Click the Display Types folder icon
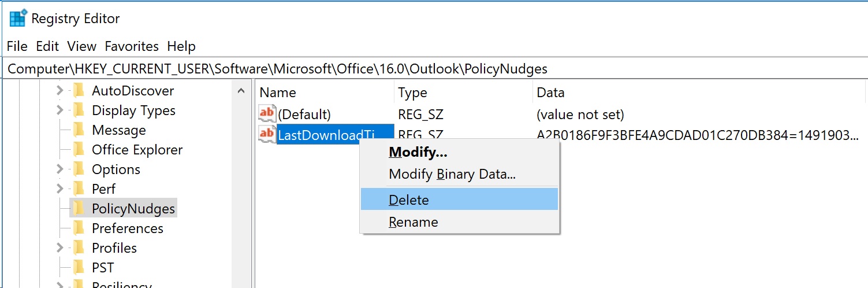Image resolution: width=868 pixels, height=288 pixels. 79,110
